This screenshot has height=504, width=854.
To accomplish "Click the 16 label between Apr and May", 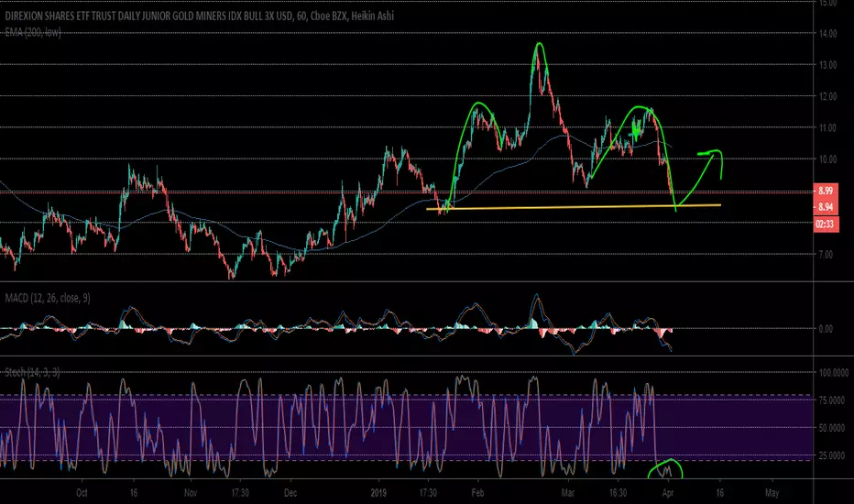I will click(x=720, y=493).
